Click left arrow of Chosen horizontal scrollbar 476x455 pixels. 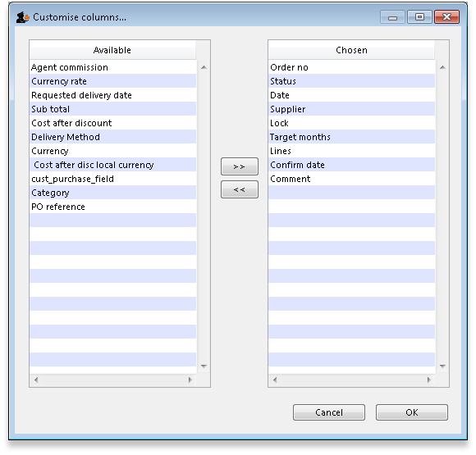[275, 380]
